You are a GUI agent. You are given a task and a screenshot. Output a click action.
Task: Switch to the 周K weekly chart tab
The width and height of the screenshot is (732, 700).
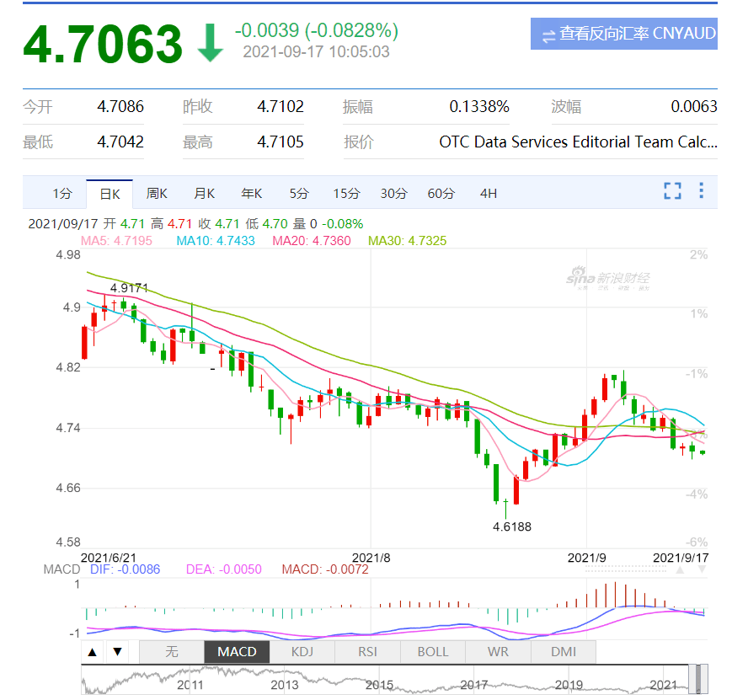coord(157,193)
